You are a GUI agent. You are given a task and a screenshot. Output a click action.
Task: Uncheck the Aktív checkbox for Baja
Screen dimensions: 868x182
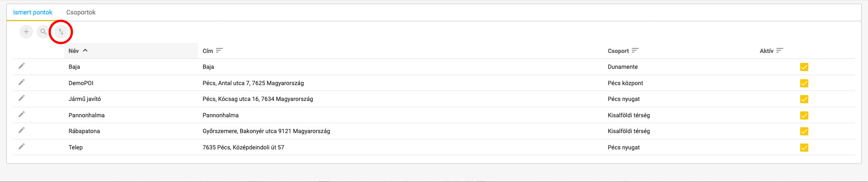coord(804,67)
